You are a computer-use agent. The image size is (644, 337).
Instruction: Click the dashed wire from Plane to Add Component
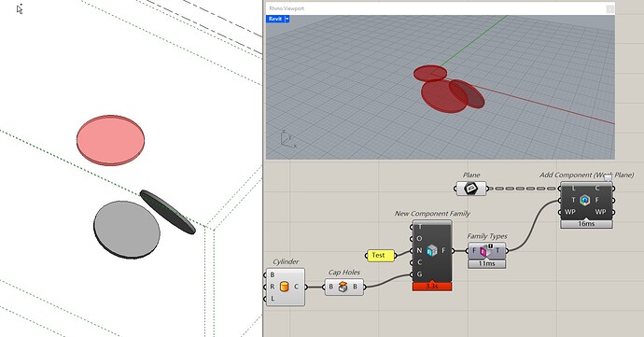pos(524,189)
